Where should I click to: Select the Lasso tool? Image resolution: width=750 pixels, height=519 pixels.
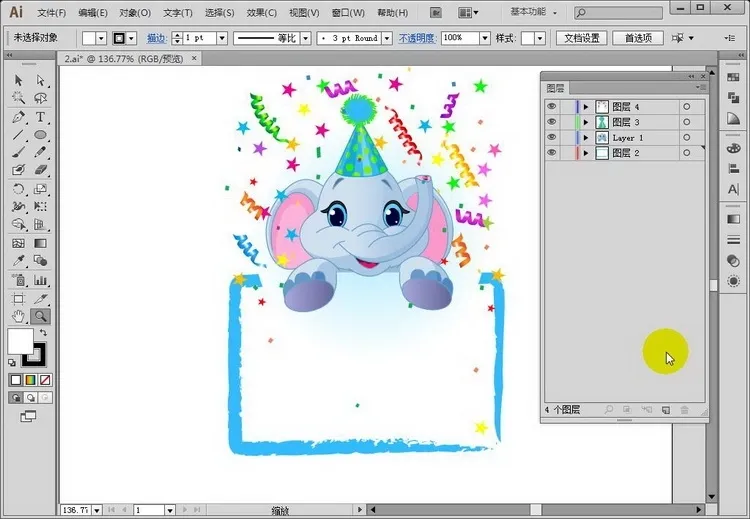tap(41, 98)
